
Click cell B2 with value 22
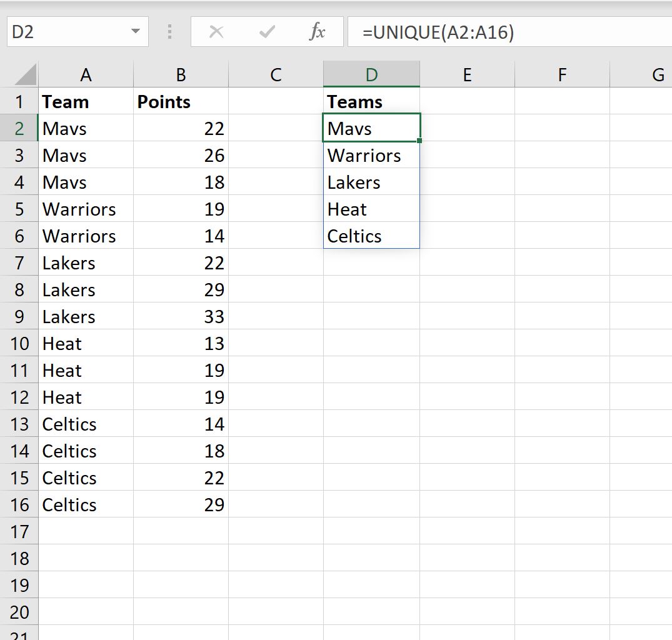click(x=181, y=129)
